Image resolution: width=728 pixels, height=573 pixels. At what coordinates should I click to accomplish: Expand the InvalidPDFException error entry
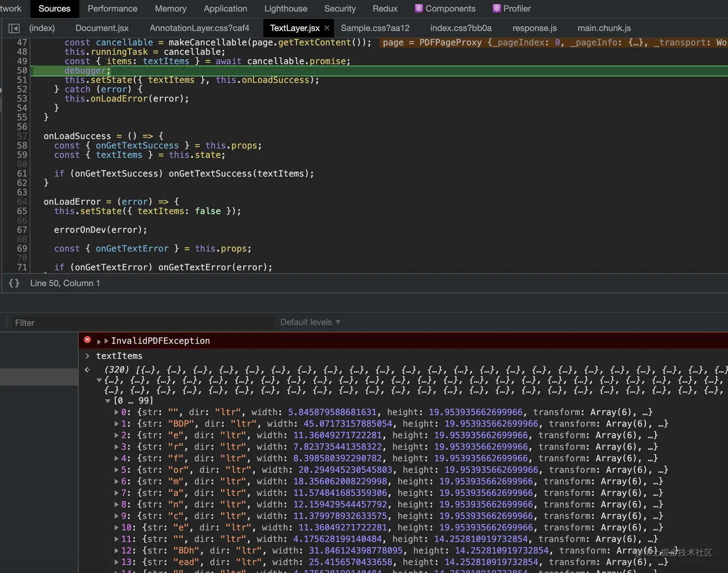pos(99,341)
